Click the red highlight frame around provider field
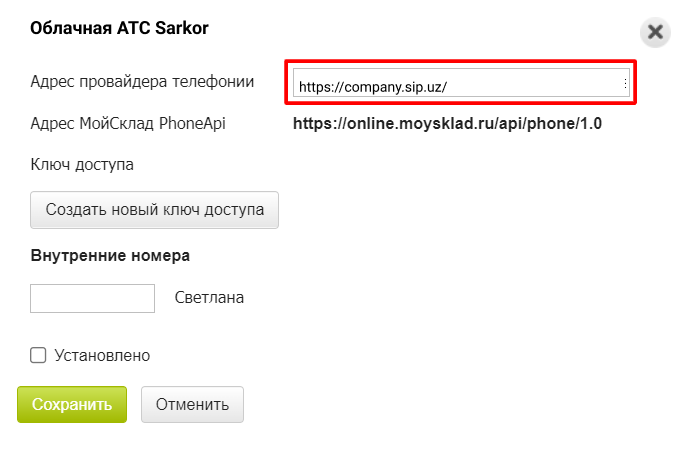 pyautogui.click(x=461, y=62)
